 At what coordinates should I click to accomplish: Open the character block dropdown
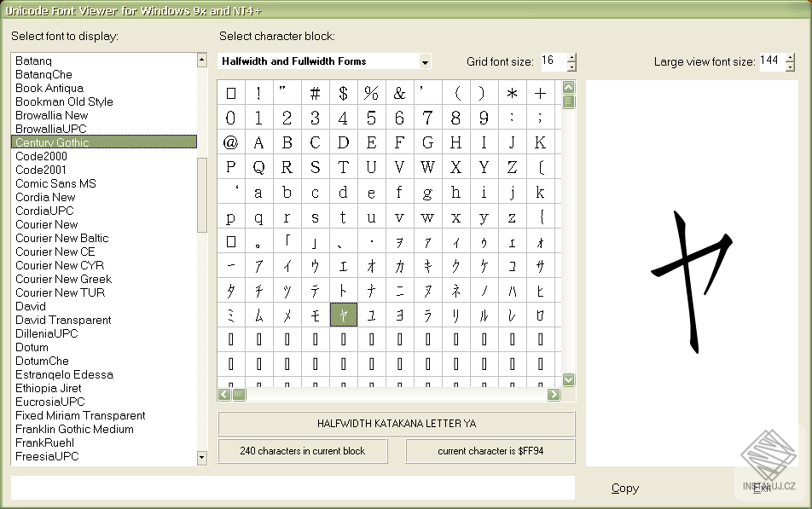pyautogui.click(x=424, y=61)
